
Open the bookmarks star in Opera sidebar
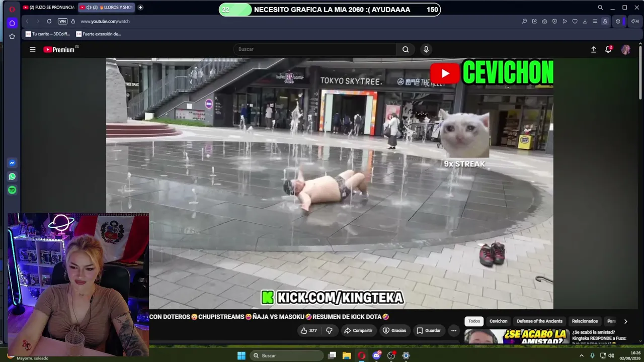(x=12, y=36)
